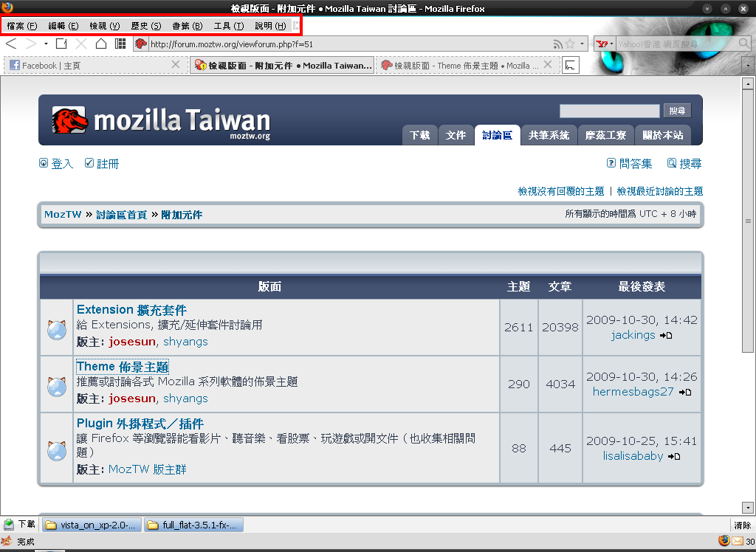The image size is (756, 552).
Task: Open the back/forward history dropdown arrow
Action: [46, 44]
